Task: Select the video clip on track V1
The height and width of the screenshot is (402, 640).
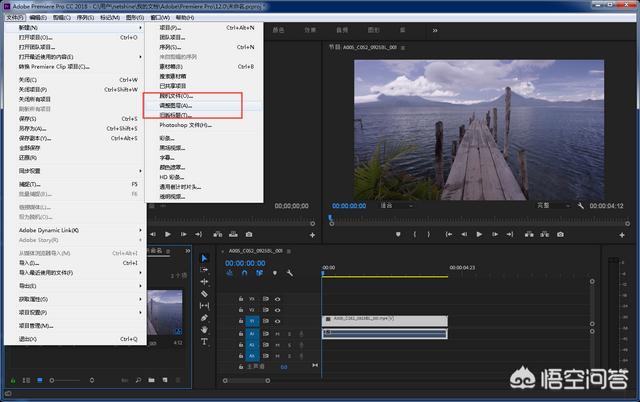Action: (x=384, y=321)
